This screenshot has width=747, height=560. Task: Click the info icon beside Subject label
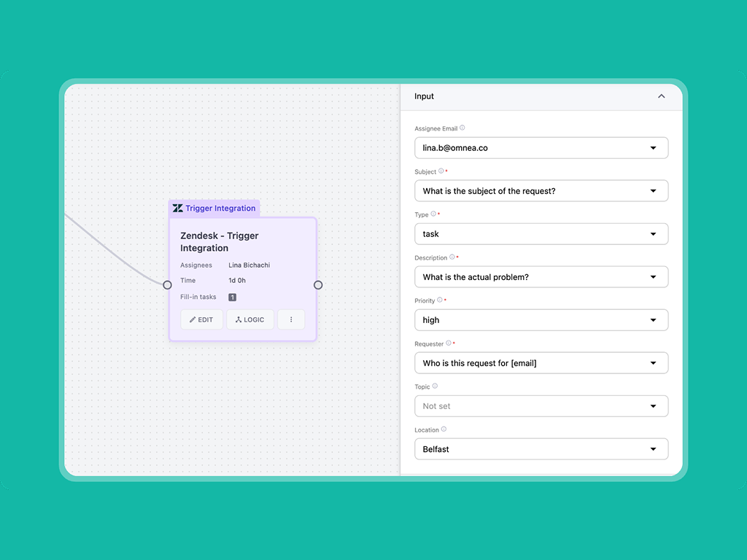(x=441, y=171)
